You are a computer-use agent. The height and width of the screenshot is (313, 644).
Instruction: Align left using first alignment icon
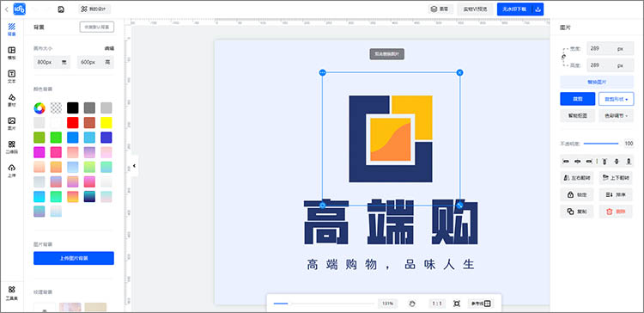[566, 162]
